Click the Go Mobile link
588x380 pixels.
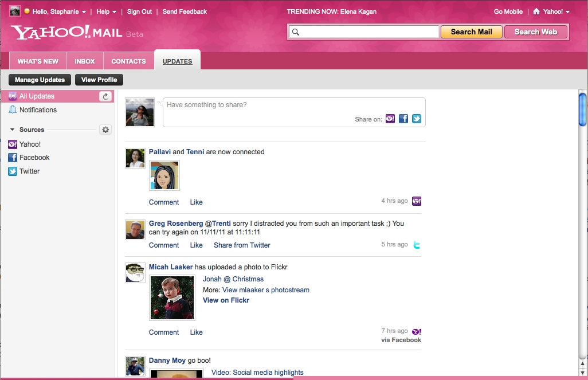coord(508,11)
